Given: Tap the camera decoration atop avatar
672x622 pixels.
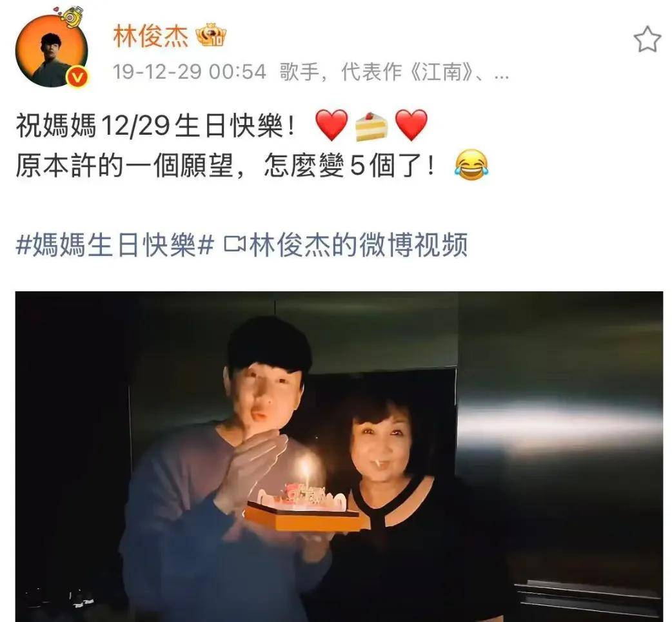Looking at the screenshot, I should (x=72, y=15).
